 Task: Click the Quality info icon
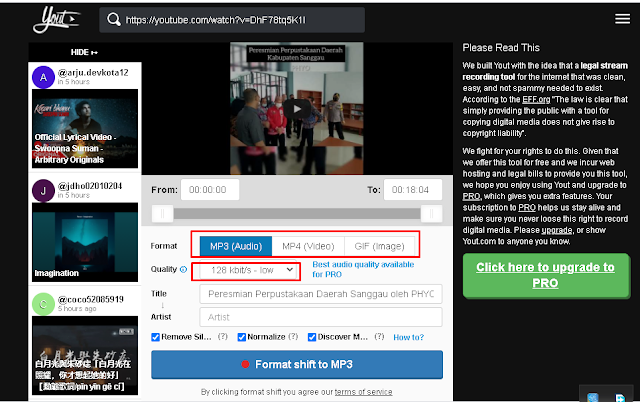184,269
